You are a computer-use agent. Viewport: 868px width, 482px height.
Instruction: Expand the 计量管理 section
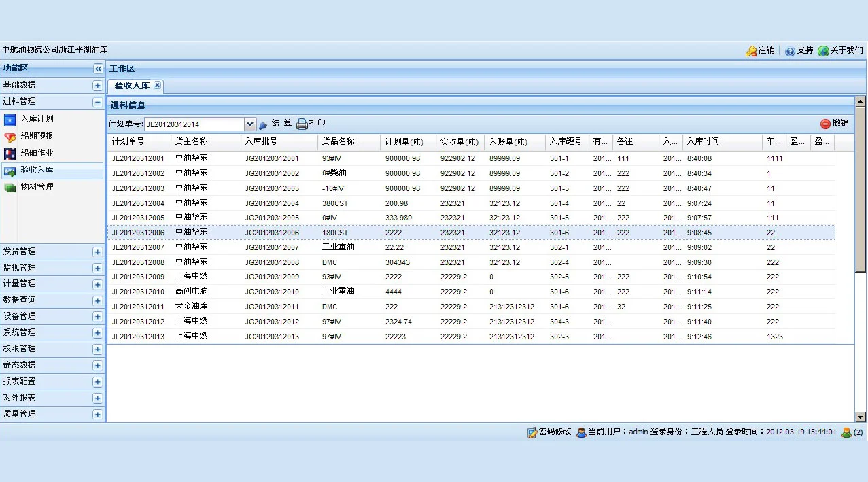(97, 284)
